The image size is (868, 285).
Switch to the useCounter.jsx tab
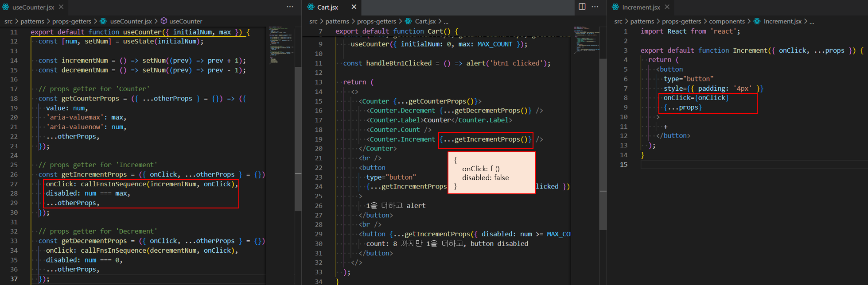[x=33, y=7]
